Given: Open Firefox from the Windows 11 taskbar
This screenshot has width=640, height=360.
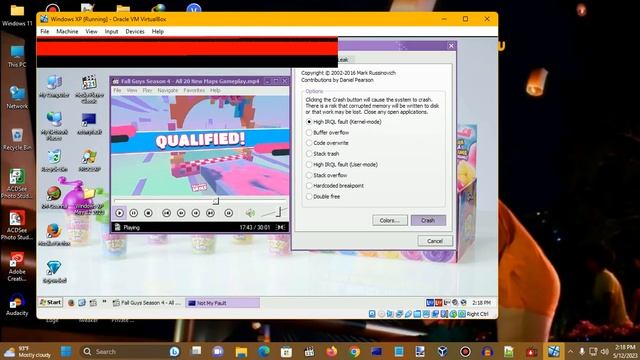Looking at the screenshot, I should pyautogui.click(x=331, y=351).
